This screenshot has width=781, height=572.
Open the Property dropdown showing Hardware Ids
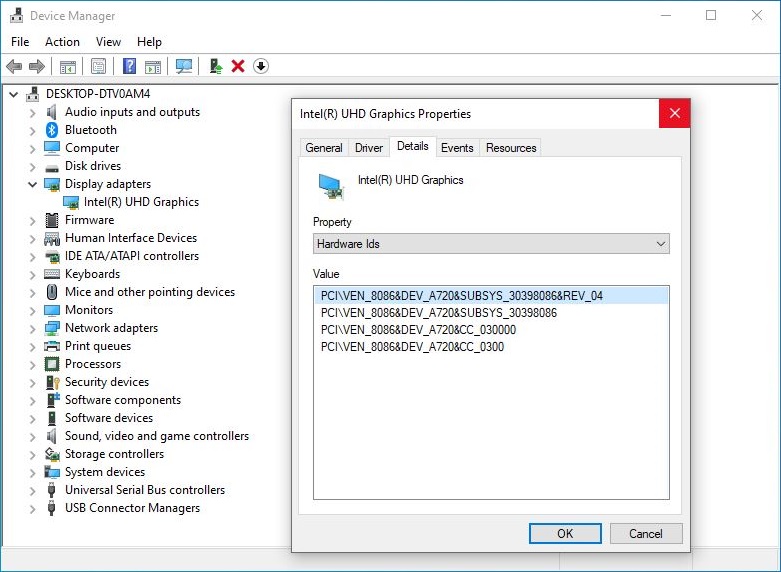[x=491, y=244]
